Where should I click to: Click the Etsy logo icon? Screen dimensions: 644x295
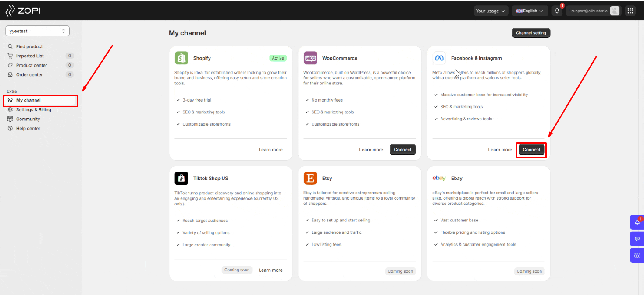(310, 178)
